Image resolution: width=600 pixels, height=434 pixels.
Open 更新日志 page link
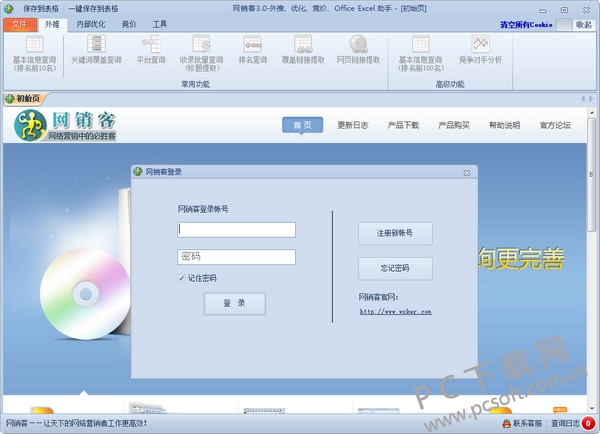click(352, 125)
